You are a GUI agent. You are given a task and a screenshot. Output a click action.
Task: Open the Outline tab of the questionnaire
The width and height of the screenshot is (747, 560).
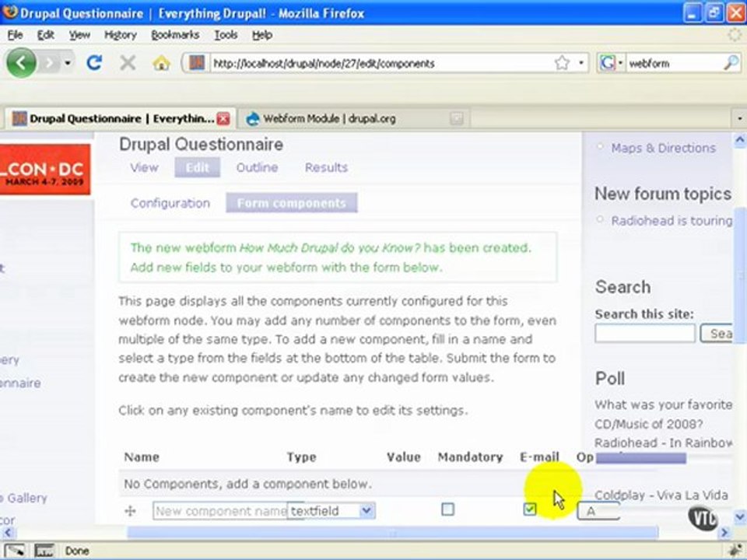258,168
